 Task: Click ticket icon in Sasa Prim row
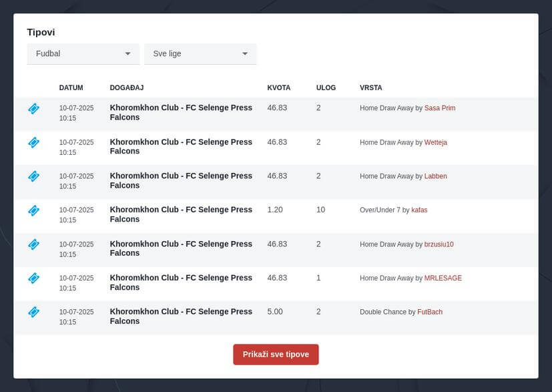point(34,108)
